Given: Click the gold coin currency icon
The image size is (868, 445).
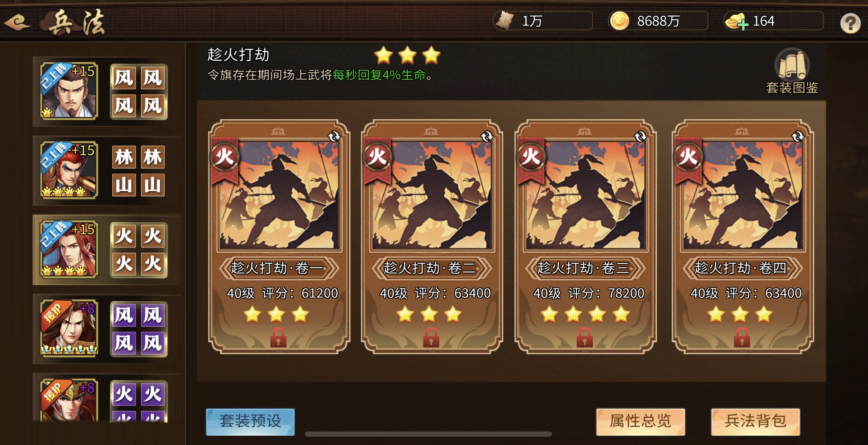Looking at the screenshot, I should [619, 21].
